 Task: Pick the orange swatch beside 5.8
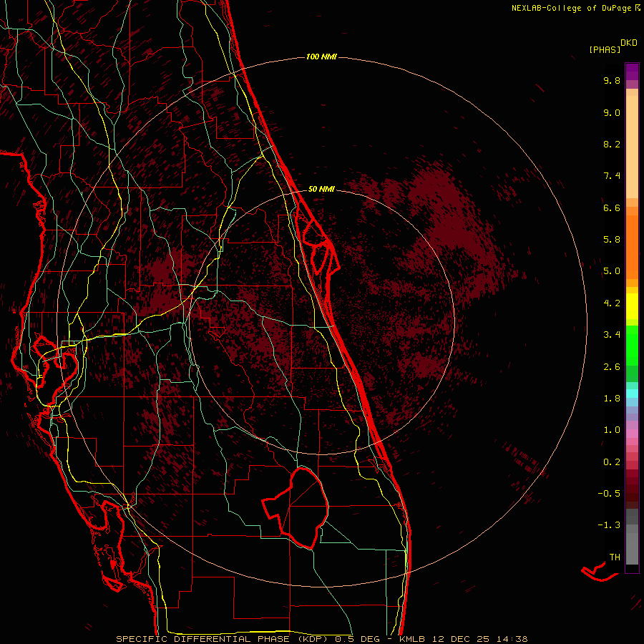632,240
